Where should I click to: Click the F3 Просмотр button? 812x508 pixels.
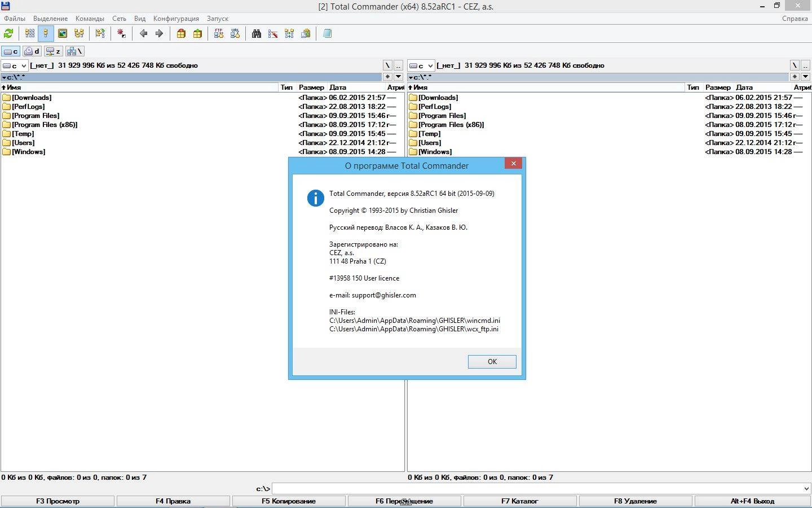[58, 501]
